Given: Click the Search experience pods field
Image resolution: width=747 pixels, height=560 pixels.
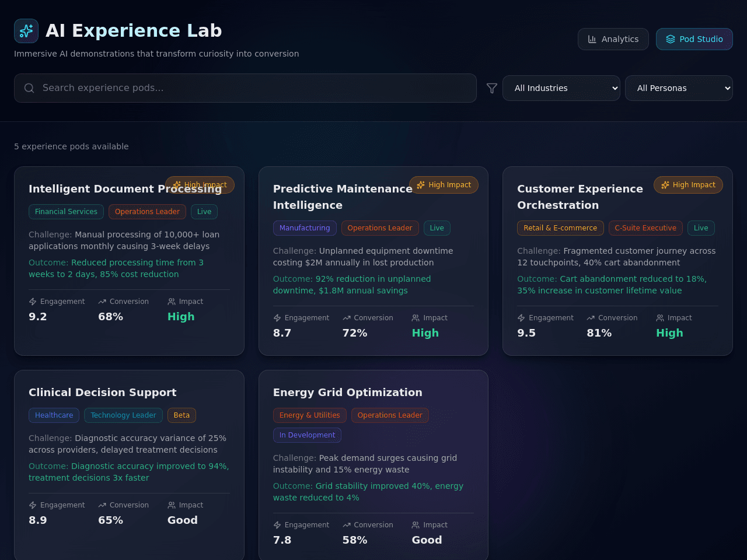Looking at the screenshot, I should click(246, 88).
